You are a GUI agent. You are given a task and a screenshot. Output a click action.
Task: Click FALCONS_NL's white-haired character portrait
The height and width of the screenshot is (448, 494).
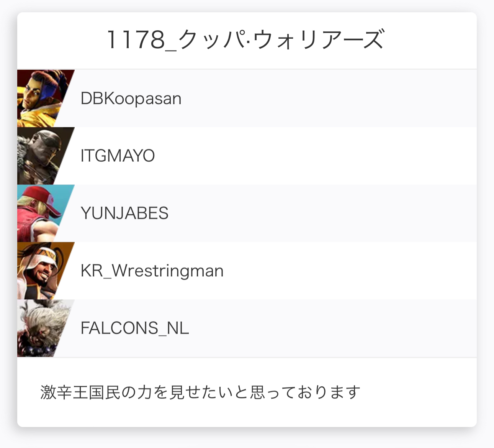pos(41,328)
